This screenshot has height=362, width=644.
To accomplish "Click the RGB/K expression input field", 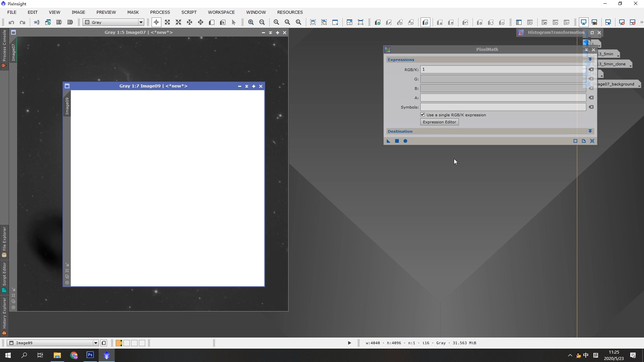I will click(x=503, y=69).
